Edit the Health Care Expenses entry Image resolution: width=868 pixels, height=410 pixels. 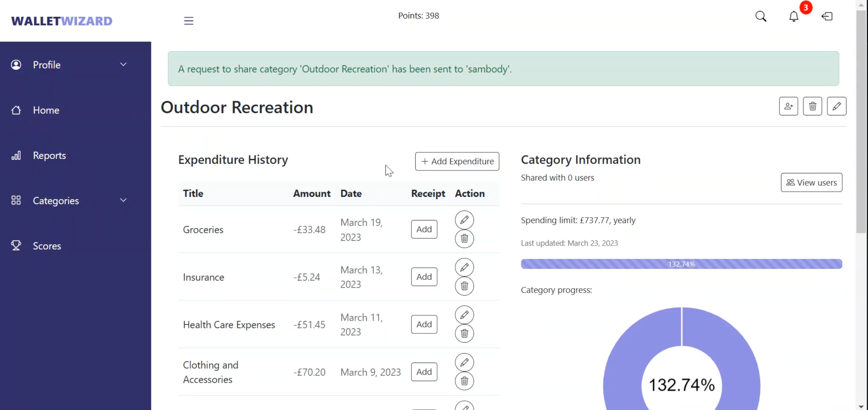pos(464,315)
